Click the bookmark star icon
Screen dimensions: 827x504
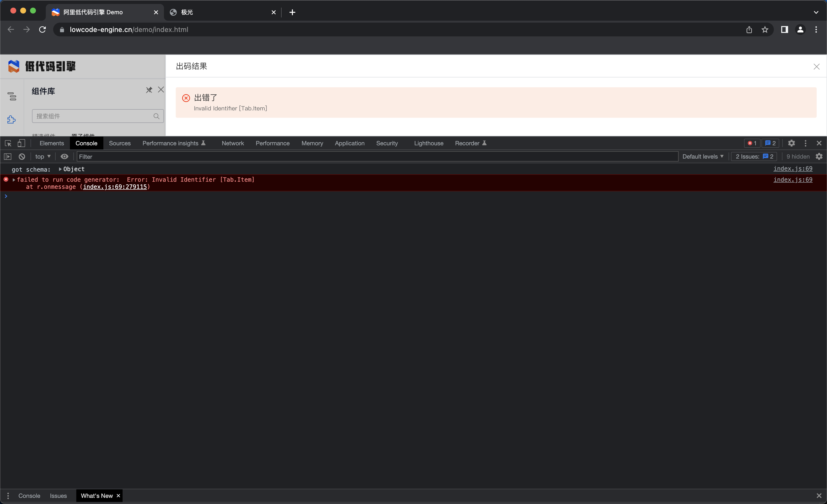764,30
